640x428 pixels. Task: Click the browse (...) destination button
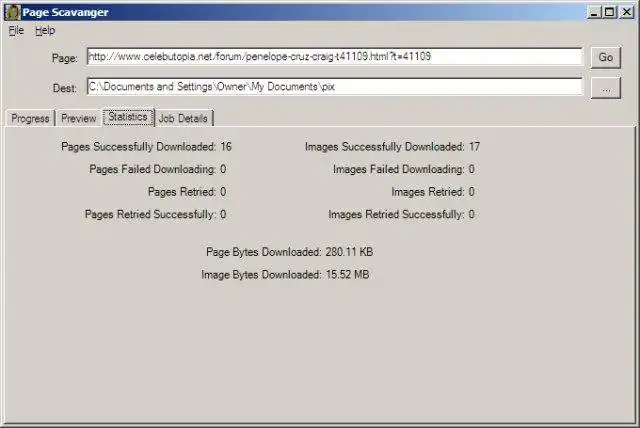606,88
